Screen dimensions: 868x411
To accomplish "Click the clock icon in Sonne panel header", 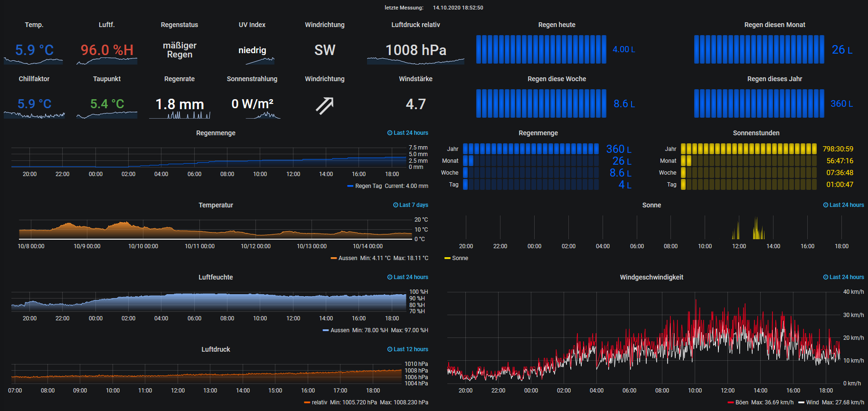I will pyautogui.click(x=826, y=205).
